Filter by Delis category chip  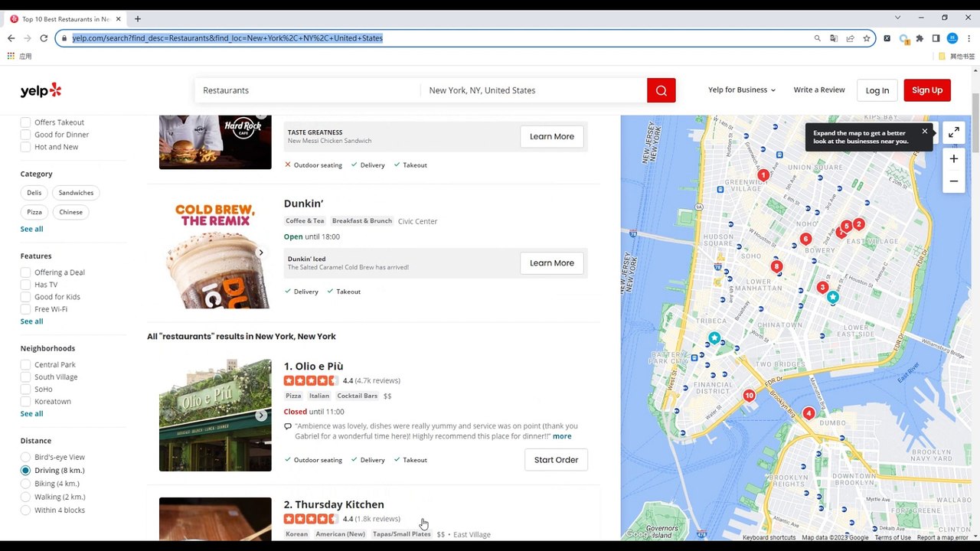[34, 193]
